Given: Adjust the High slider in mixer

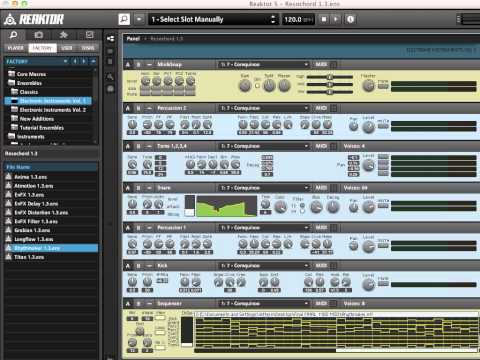Looking at the screenshot, I should point(329,77).
